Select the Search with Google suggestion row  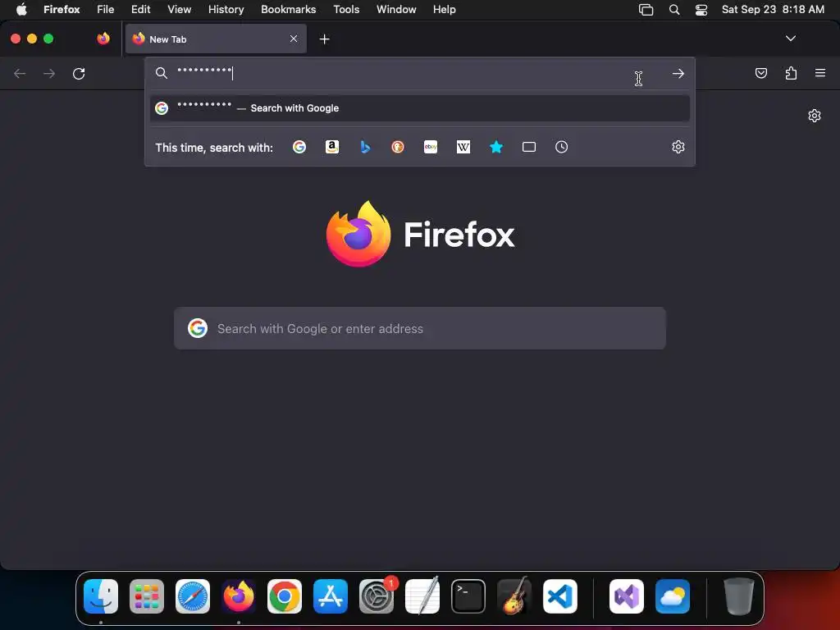[x=419, y=108]
